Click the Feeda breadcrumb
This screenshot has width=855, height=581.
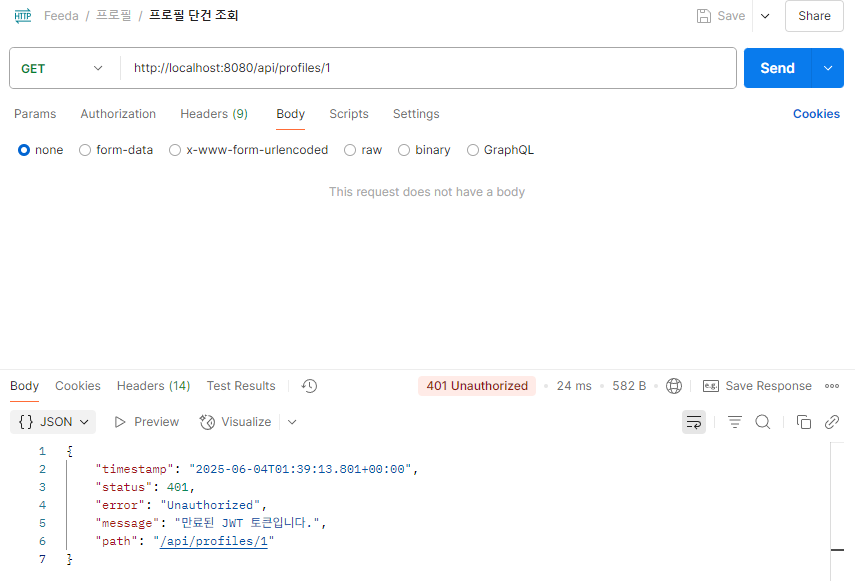61,16
